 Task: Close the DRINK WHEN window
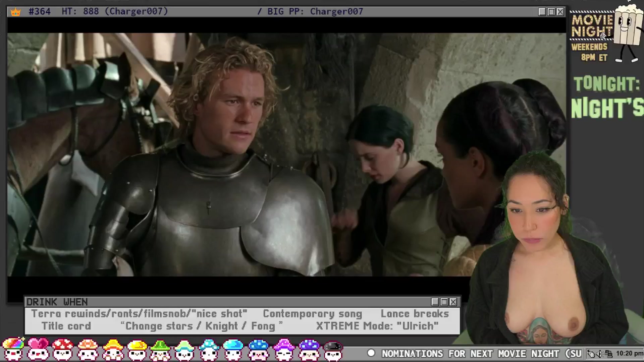tap(453, 302)
